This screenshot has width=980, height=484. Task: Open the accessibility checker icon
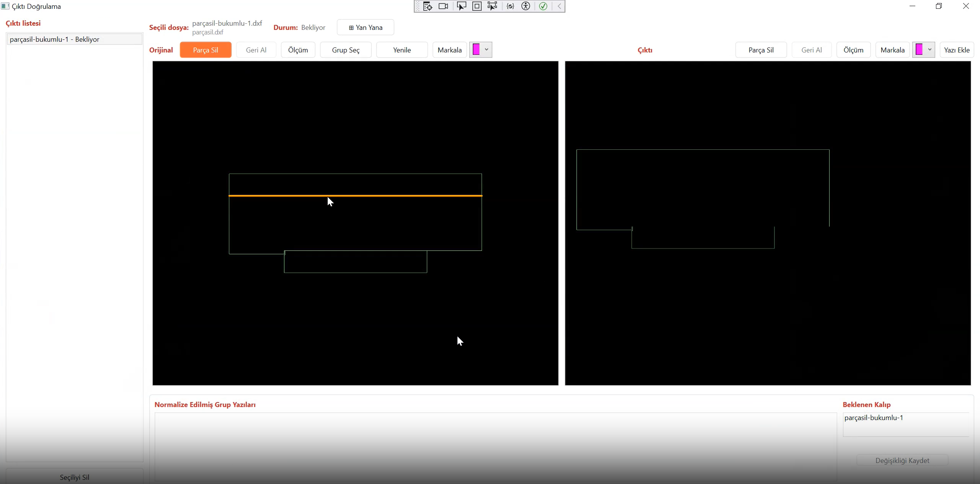pyautogui.click(x=526, y=6)
